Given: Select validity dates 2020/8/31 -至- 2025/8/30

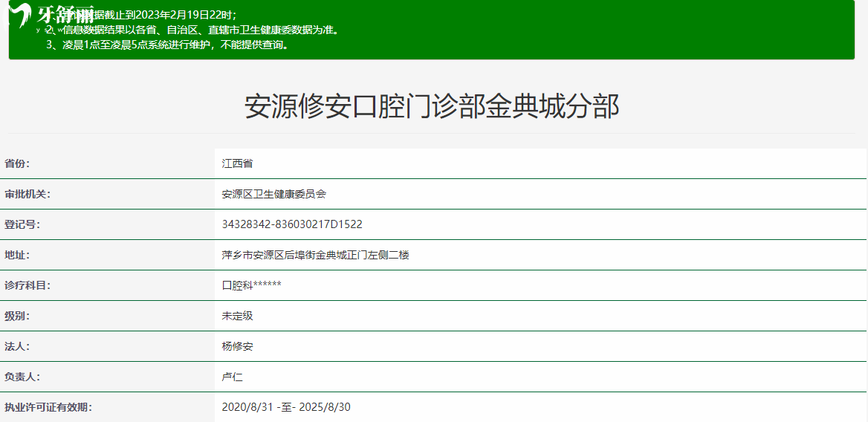Looking at the screenshot, I should pyautogui.click(x=285, y=407).
